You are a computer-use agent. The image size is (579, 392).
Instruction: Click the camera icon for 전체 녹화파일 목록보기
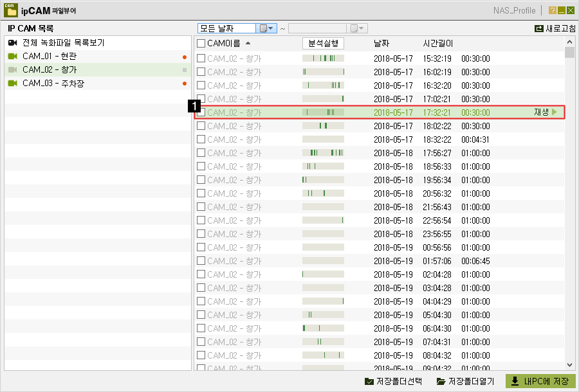[13, 43]
